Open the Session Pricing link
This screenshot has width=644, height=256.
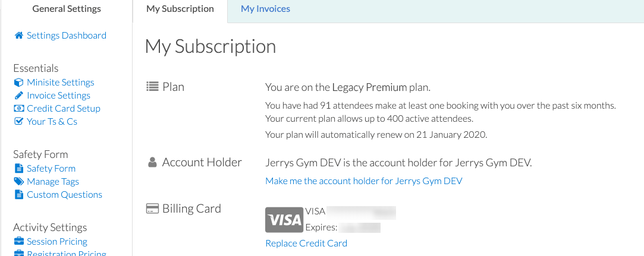click(57, 242)
